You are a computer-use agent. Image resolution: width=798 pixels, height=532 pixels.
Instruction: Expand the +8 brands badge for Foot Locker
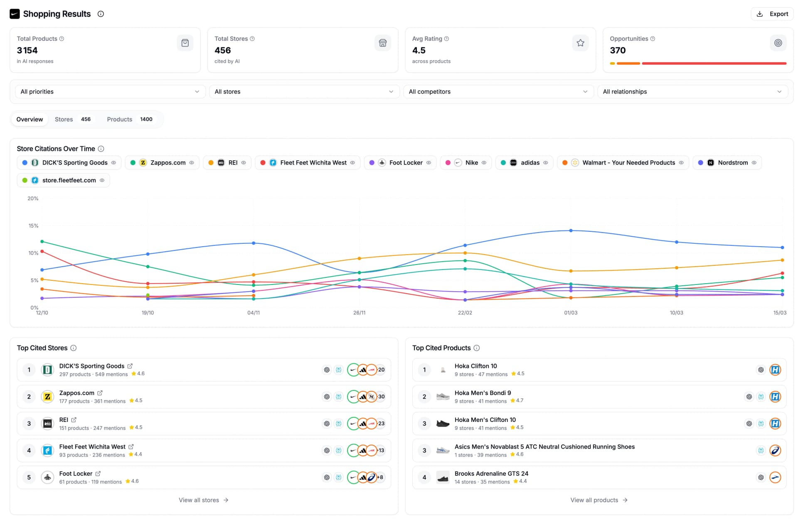tap(380, 477)
